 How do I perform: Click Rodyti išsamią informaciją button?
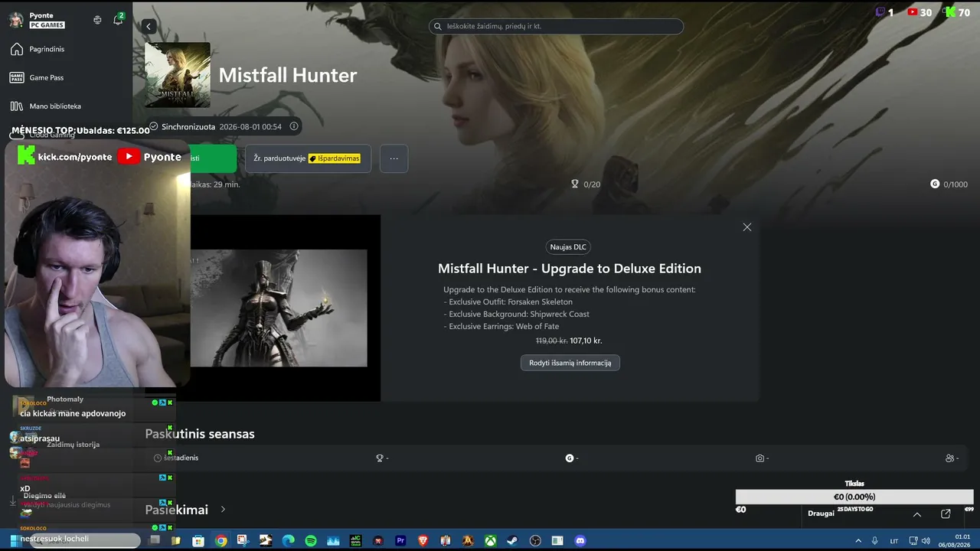point(570,363)
